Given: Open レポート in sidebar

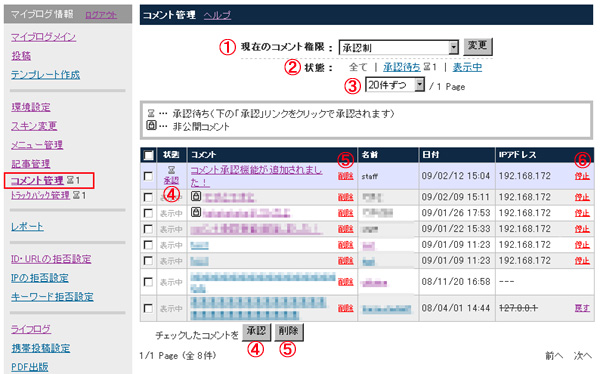Looking at the screenshot, I should pyautogui.click(x=27, y=227).
